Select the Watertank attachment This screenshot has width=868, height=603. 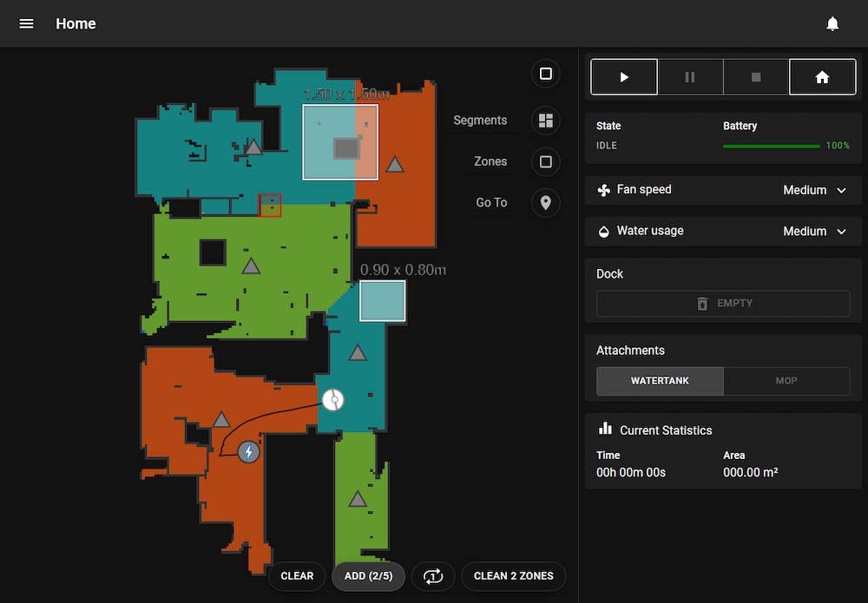tap(660, 381)
